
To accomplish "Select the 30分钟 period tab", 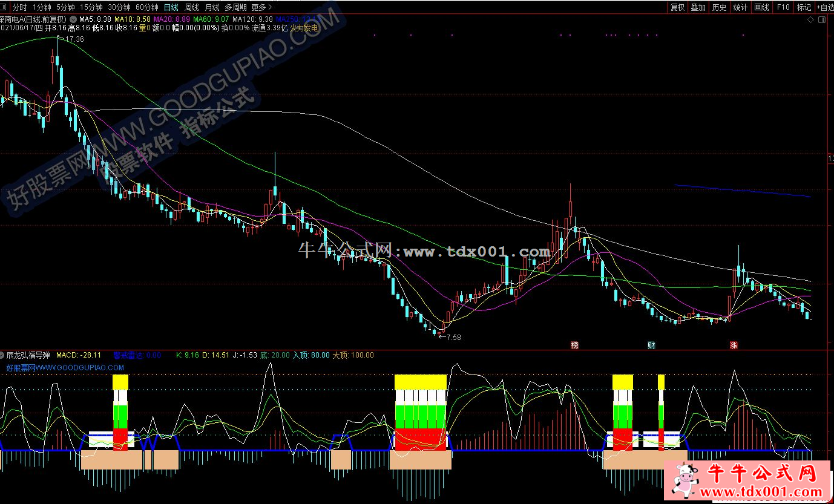I will pos(119,7).
